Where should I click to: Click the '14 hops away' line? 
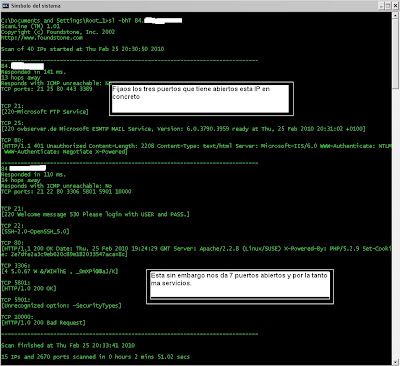click(21, 180)
